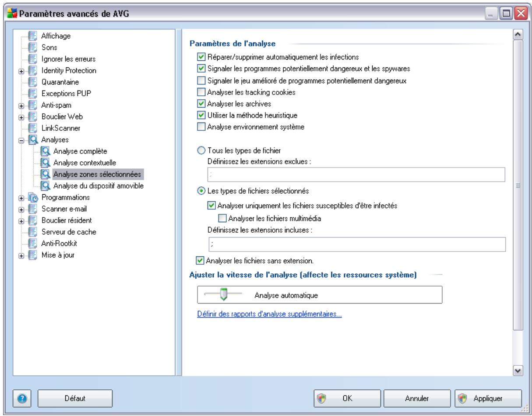Click in the extensions exclues field
The width and height of the screenshot is (532, 416).
356,174
